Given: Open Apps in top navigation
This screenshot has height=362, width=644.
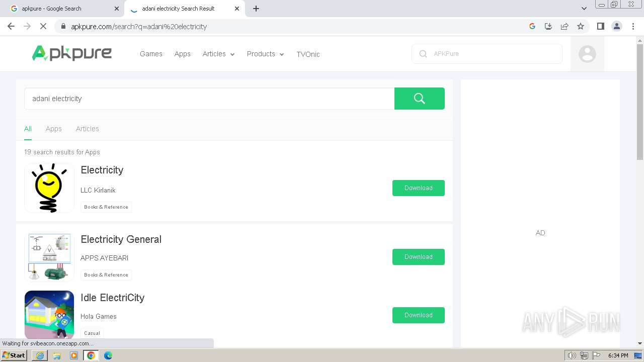Looking at the screenshot, I should point(182,54).
